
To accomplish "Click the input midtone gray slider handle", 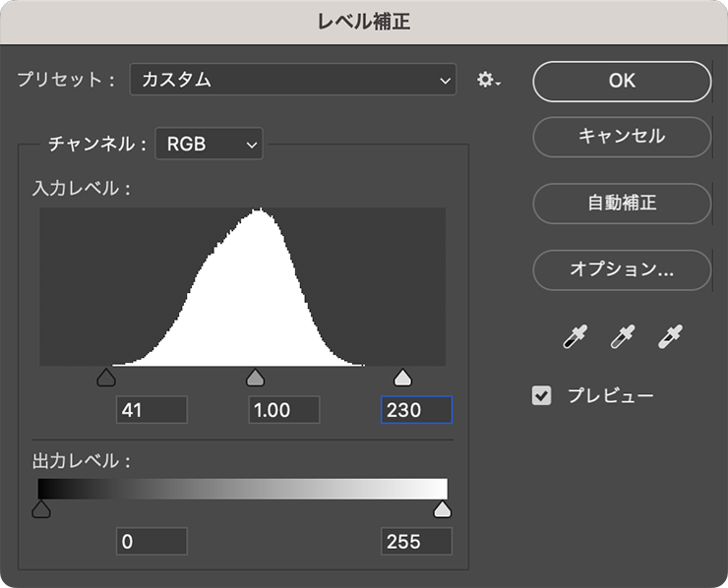I will [x=255, y=378].
